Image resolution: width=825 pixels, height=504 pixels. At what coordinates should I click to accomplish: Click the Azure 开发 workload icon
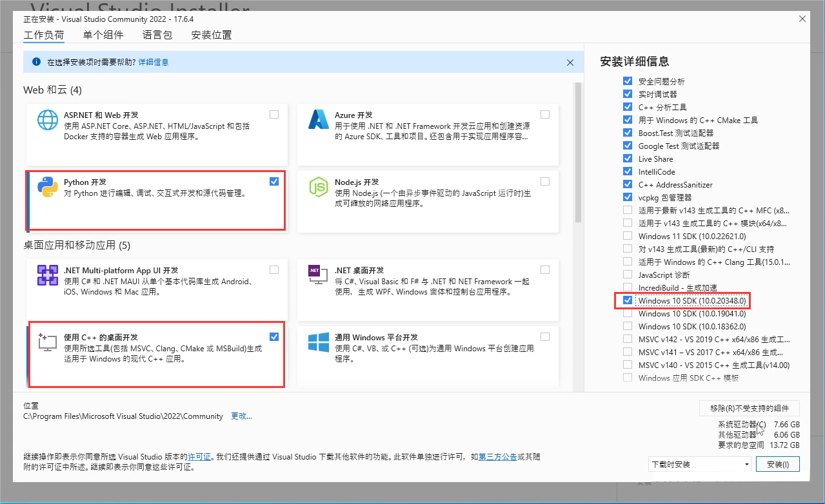tap(319, 119)
